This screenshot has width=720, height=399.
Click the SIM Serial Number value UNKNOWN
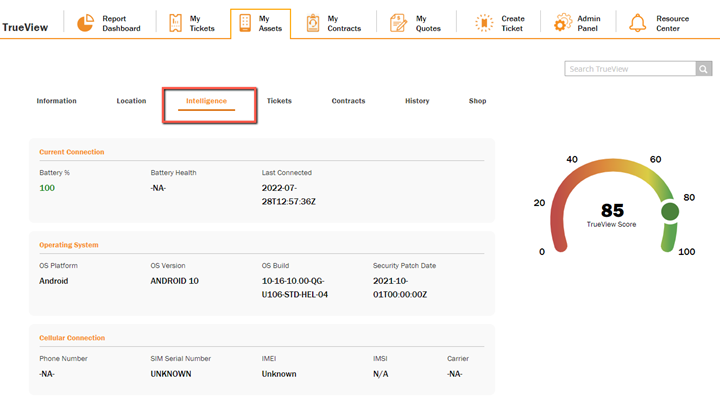point(171,374)
